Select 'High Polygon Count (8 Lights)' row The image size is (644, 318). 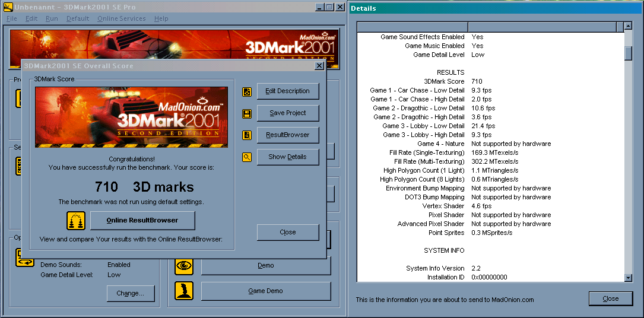(x=490, y=179)
